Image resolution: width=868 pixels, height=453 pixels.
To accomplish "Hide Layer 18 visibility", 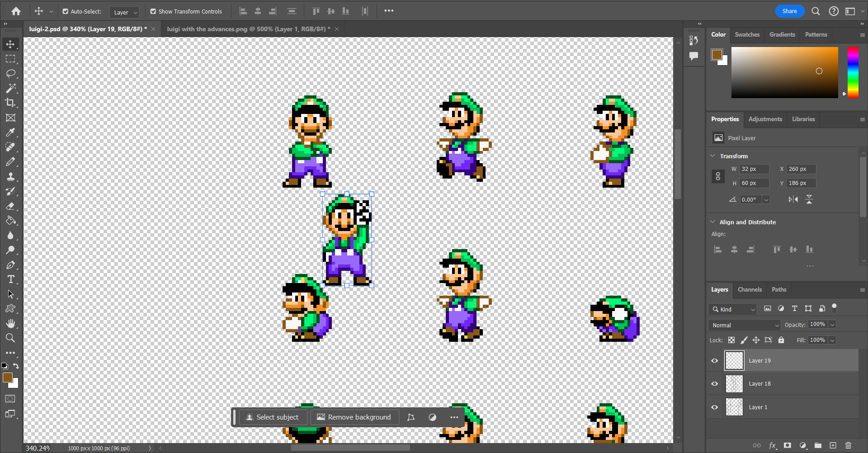I will 715,383.
